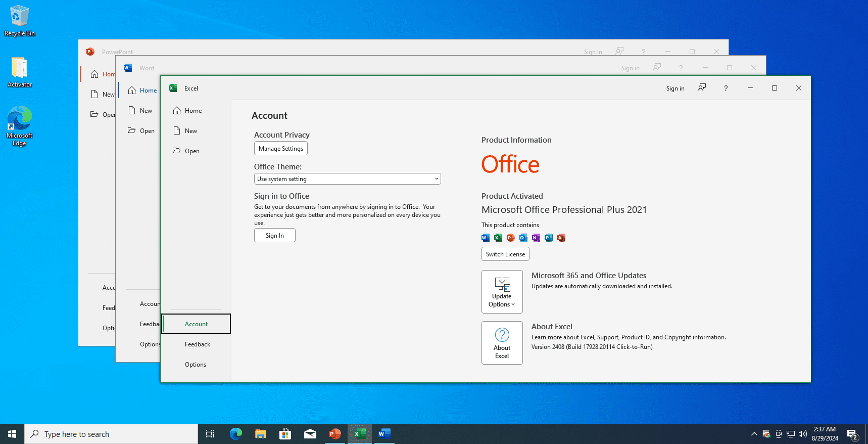
Task: Click the OneNote icon in product list
Action: (536, 238)
